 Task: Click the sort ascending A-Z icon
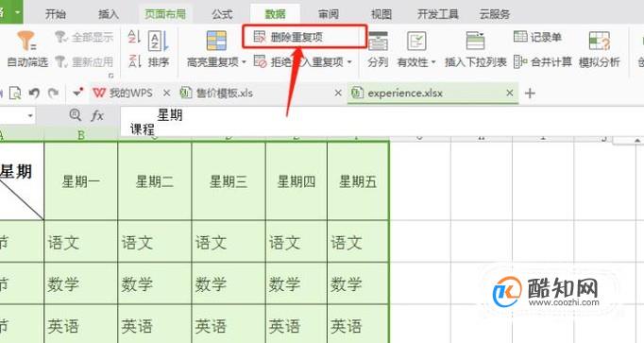[134, 37]
